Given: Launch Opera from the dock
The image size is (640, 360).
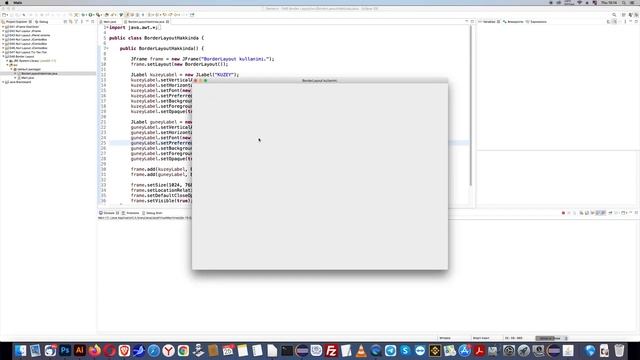Looking at the screenshot, I should click(x=109, y=351).
